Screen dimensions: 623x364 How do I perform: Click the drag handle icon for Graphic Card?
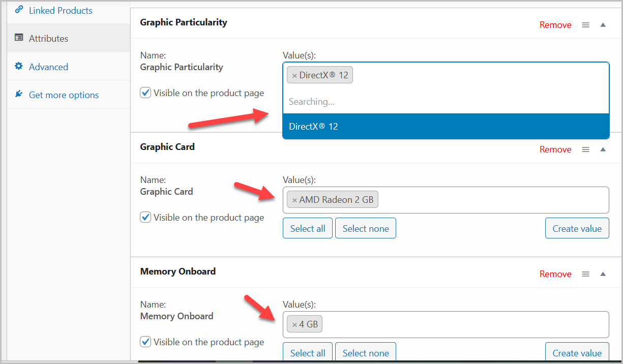(585, 149)
